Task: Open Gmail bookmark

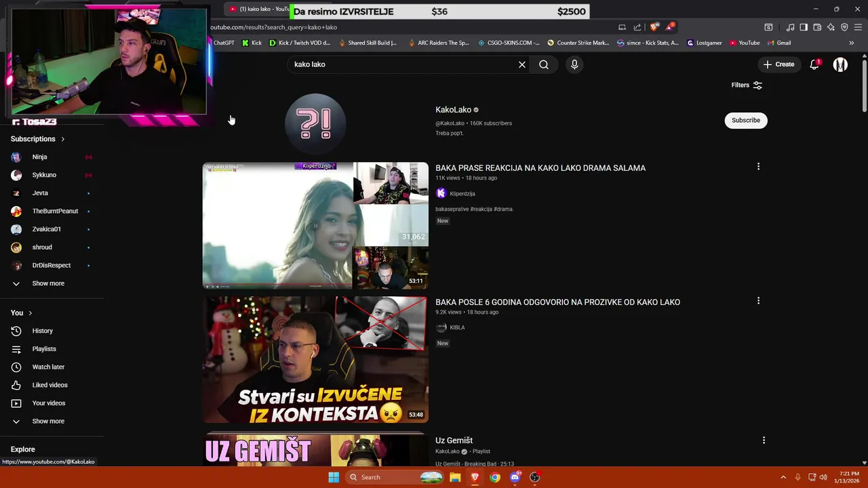Action: [x=779, y=43]
